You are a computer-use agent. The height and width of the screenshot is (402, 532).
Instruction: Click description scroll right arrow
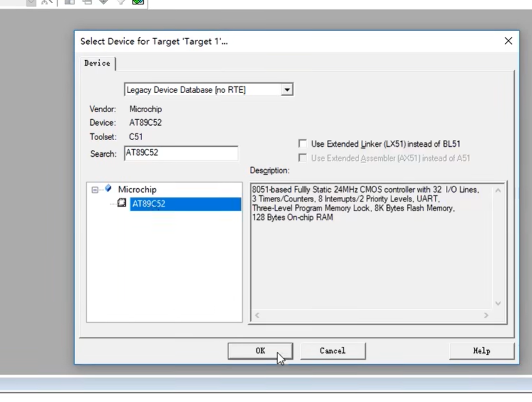tap(486, 315)
